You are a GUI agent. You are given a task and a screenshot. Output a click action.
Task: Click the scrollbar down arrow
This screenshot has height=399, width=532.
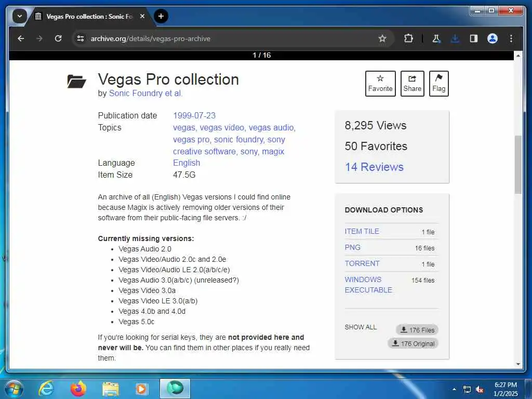pyautogui.click(x=518, y=364)
